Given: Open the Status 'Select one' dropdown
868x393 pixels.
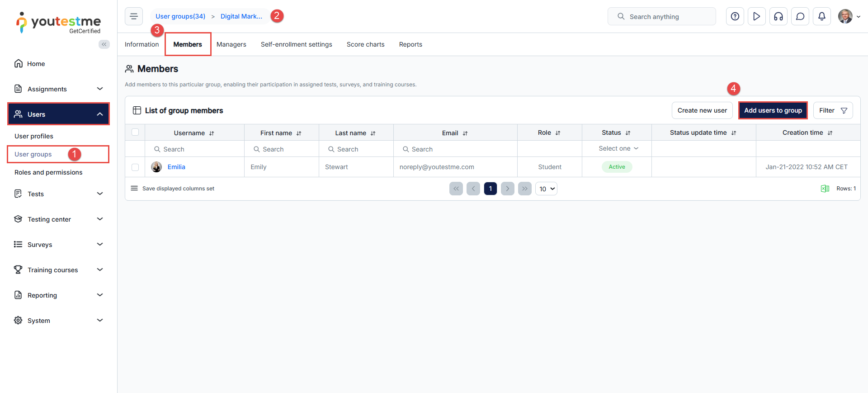Looking at the screenshot, I should pos(618,149).
